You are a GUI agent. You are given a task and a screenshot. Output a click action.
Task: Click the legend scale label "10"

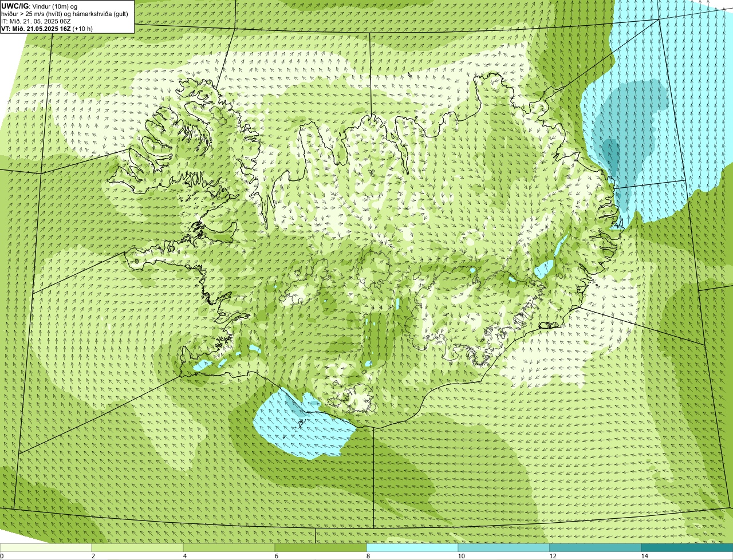pyautogui.click(x=461, y=556)
